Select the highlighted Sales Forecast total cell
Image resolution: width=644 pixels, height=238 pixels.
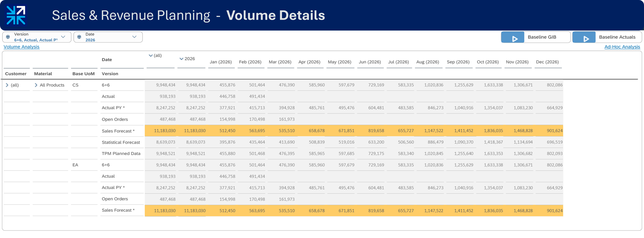[165, 130]
